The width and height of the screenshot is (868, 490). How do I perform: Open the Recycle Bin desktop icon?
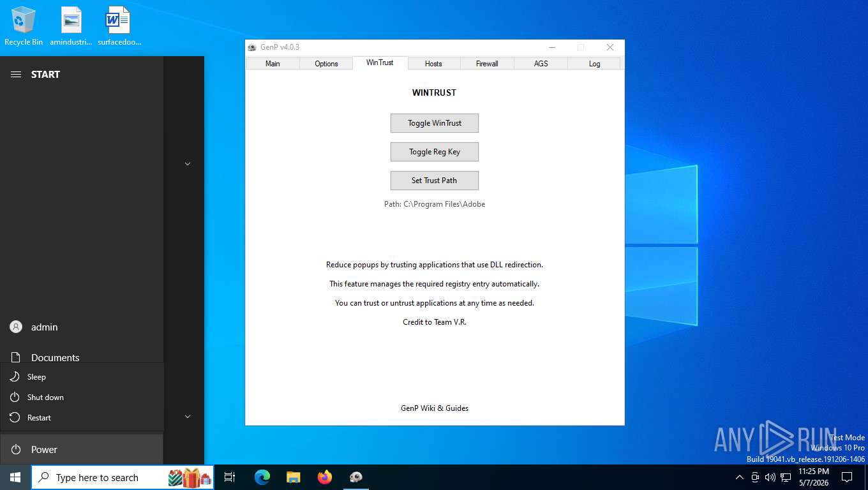[24, 26]
